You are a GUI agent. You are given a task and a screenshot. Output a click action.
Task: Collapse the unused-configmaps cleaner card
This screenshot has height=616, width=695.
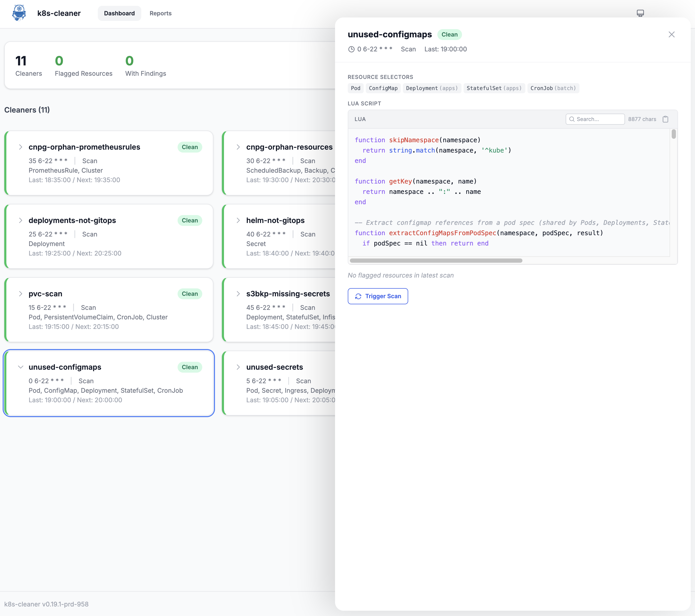tap(20, 367)
